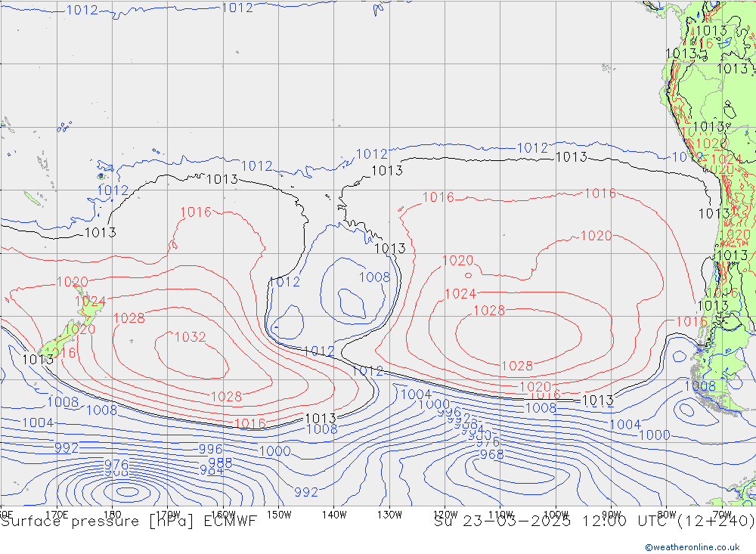Click the 1020 label nearest 90W in eastern high
This screenshot has width=756, height=554.
tap(596, 235)
